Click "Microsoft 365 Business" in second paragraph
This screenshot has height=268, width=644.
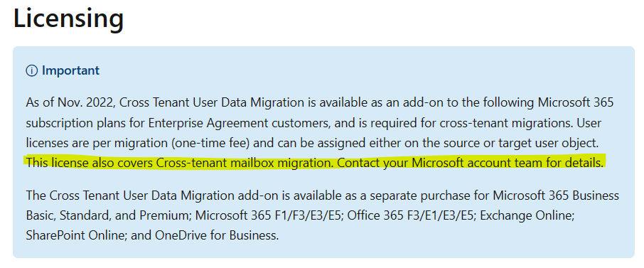click(x=556, y=195)
